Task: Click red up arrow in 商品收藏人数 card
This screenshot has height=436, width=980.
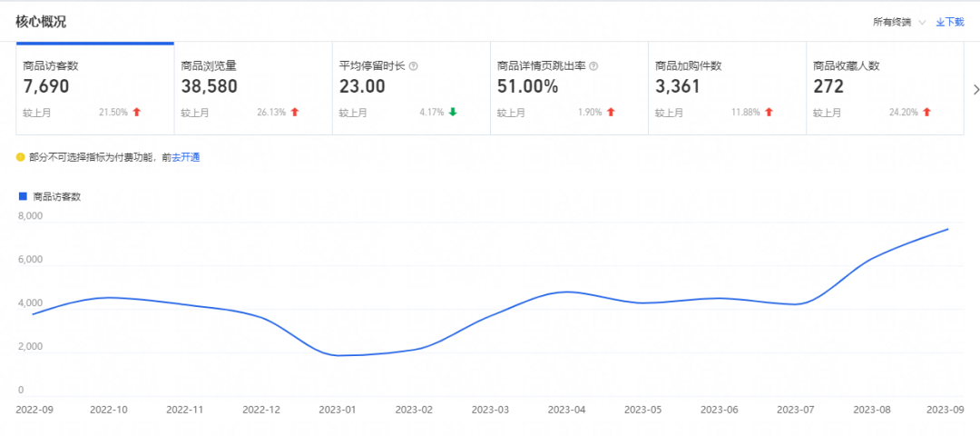Action: coord(926,113)
